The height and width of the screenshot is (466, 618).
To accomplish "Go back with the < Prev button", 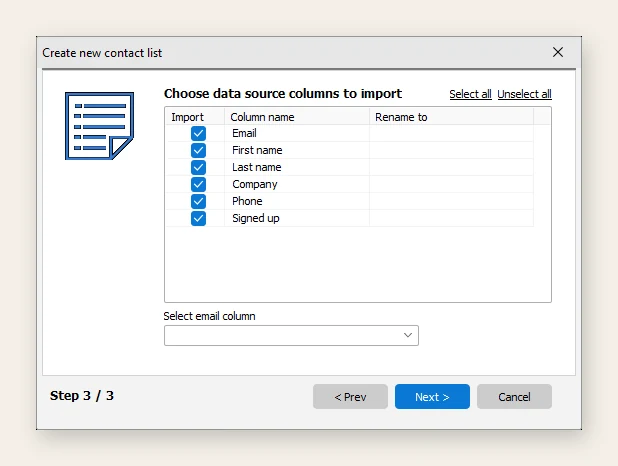I will pos(350,397).
